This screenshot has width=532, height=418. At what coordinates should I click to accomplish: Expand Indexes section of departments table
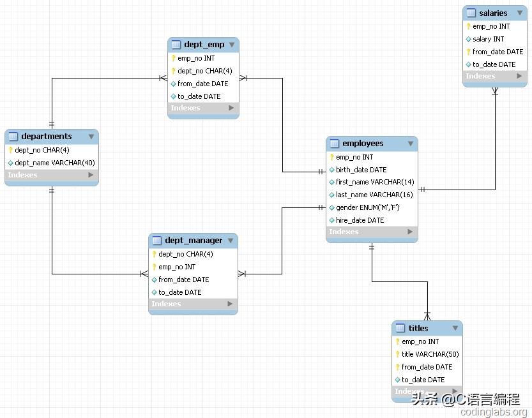(91, 175)
